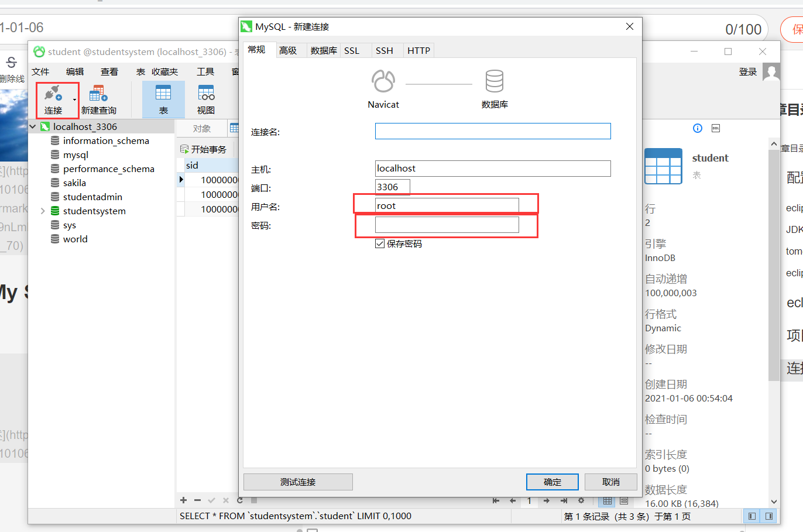
Task: Click the details pane scroll-down arrow
Action: [774, 502]
